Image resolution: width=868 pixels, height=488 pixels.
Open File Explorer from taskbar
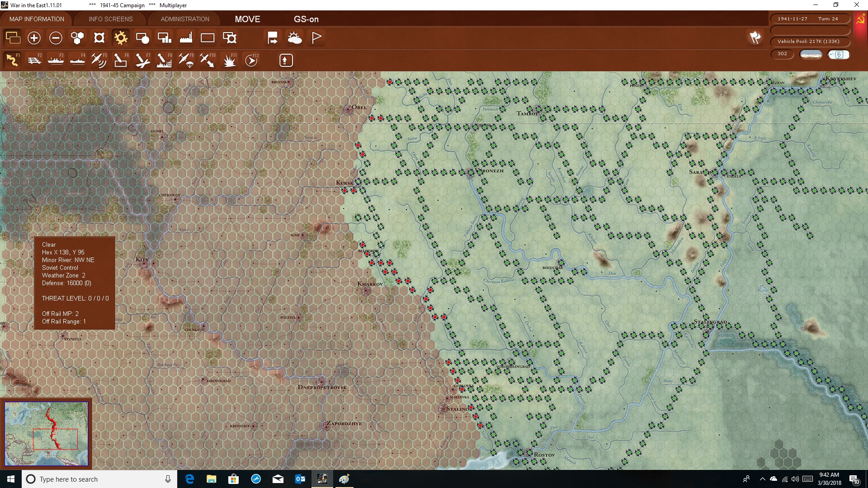click(212, 479)
